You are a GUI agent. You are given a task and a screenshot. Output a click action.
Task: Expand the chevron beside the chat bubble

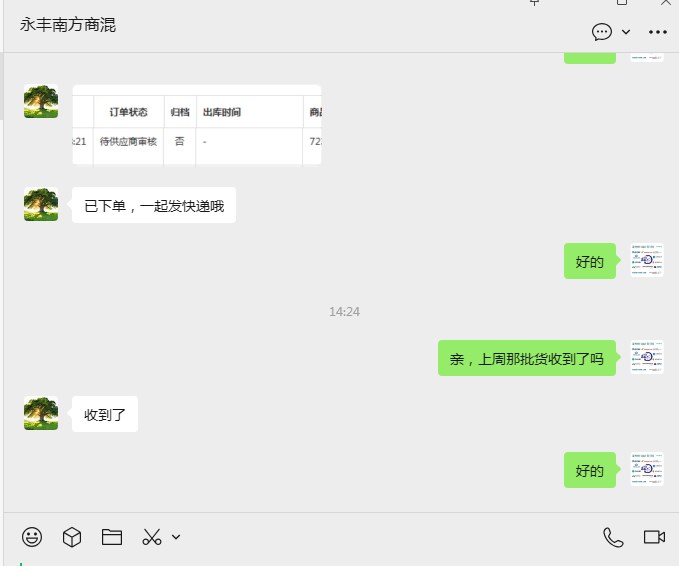626,32
